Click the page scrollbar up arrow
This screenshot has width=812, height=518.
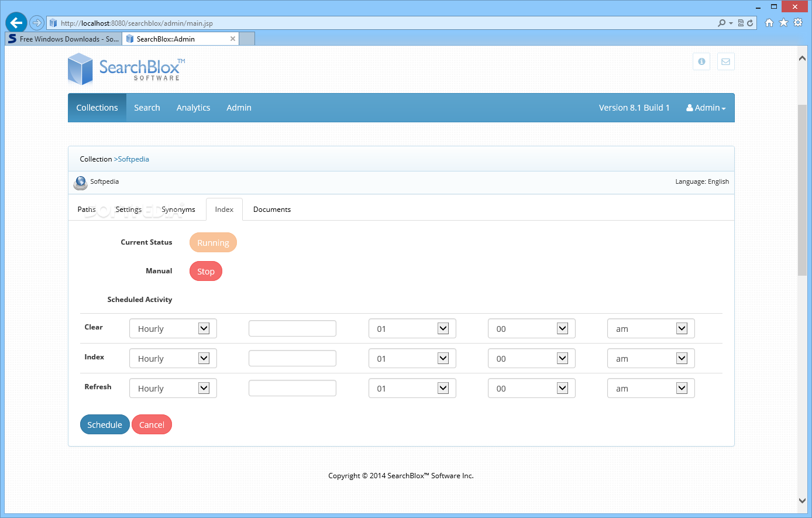click(802, 58)
